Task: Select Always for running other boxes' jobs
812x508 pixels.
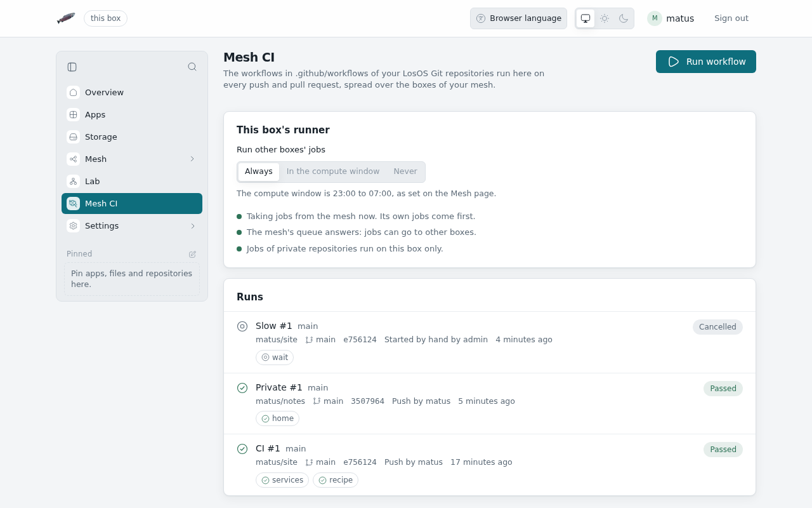Action: tap(259, 171)
